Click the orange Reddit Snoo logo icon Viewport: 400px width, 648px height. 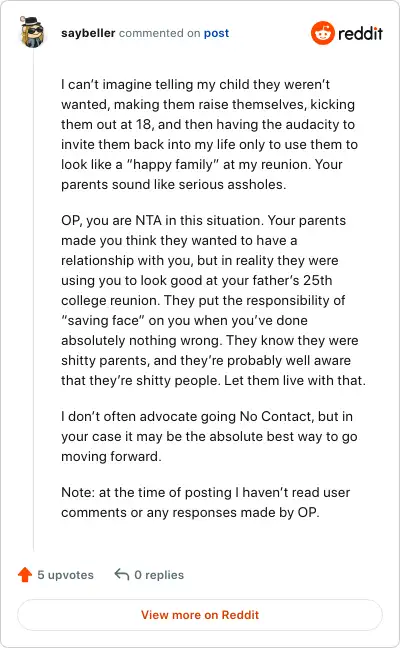323,33
